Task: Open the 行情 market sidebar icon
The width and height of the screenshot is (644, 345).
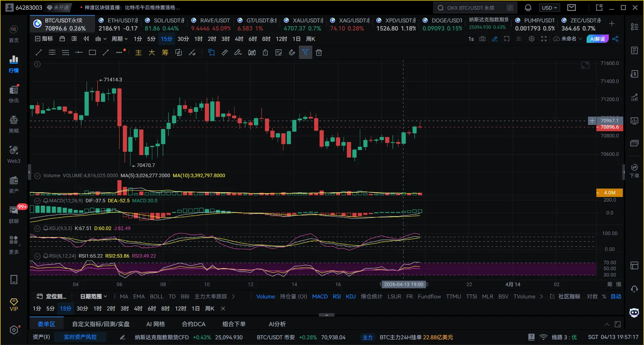Action: pyautogui.click(x=14, y=64)
